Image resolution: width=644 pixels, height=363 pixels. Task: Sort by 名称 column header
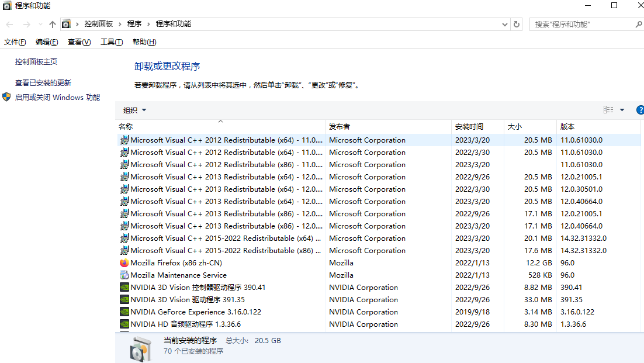coord(220,126)
